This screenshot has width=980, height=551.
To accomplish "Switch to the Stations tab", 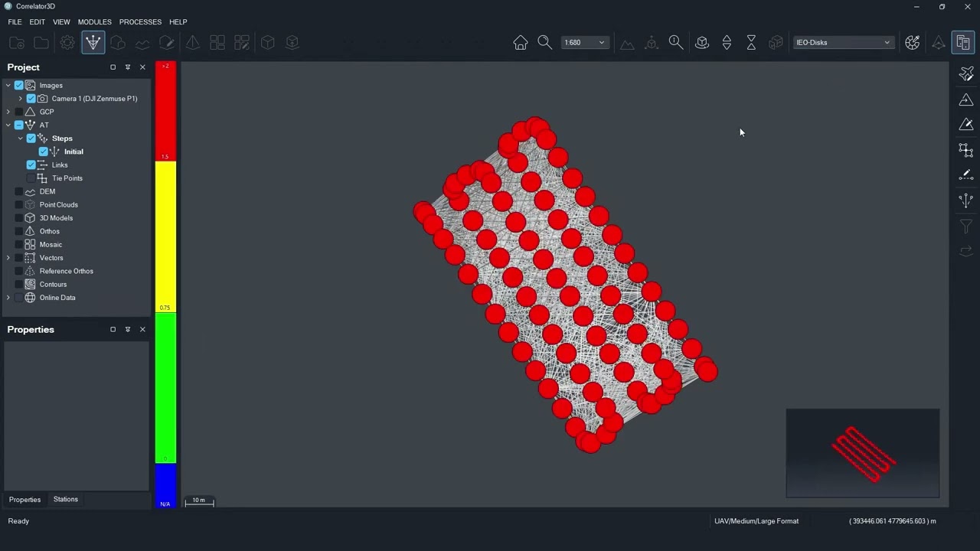I will point(66,500).
